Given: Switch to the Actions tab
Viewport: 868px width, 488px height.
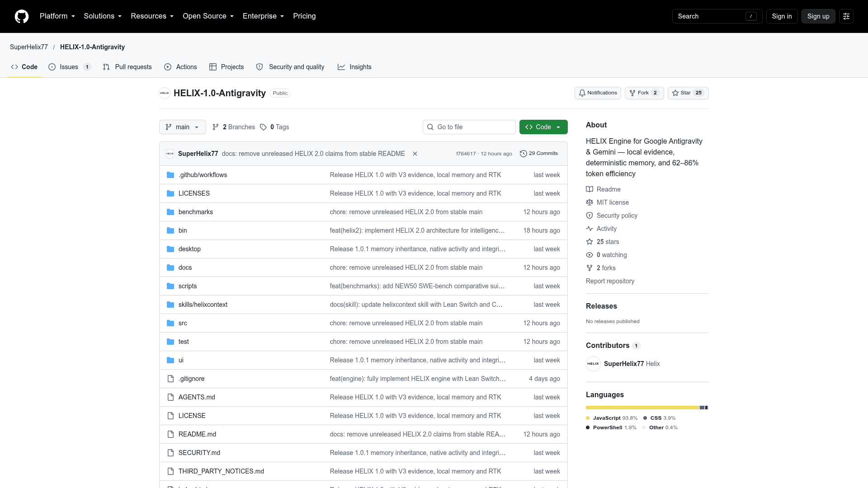Looking at the screenshot, I should tap(180, 67).
